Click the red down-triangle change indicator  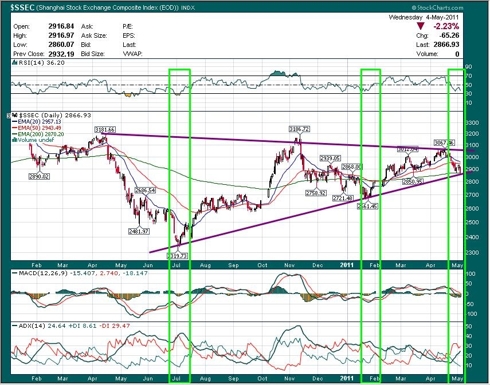(421, 26)
